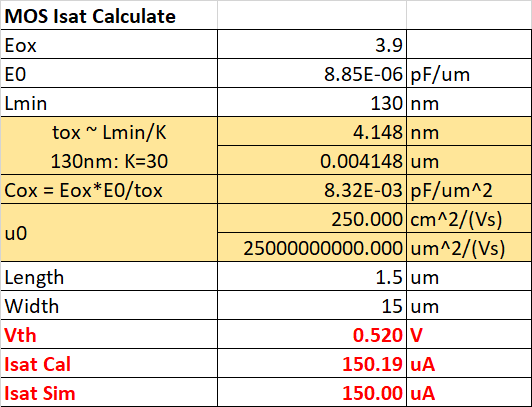Select the tox ~ Lmin/K label cell
Viewport: 532px width, 407px height.
click(109, 146)
